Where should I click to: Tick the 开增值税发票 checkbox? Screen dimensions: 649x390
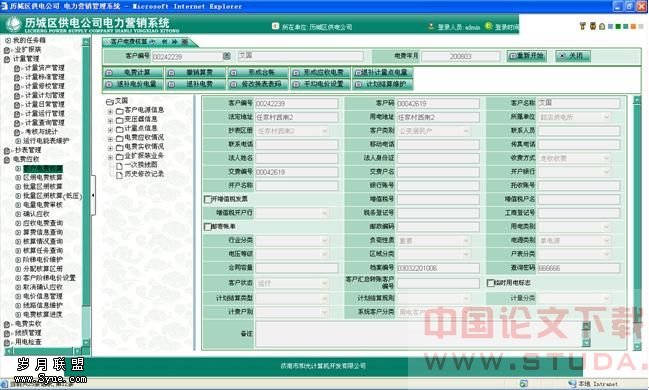point(208,200)
